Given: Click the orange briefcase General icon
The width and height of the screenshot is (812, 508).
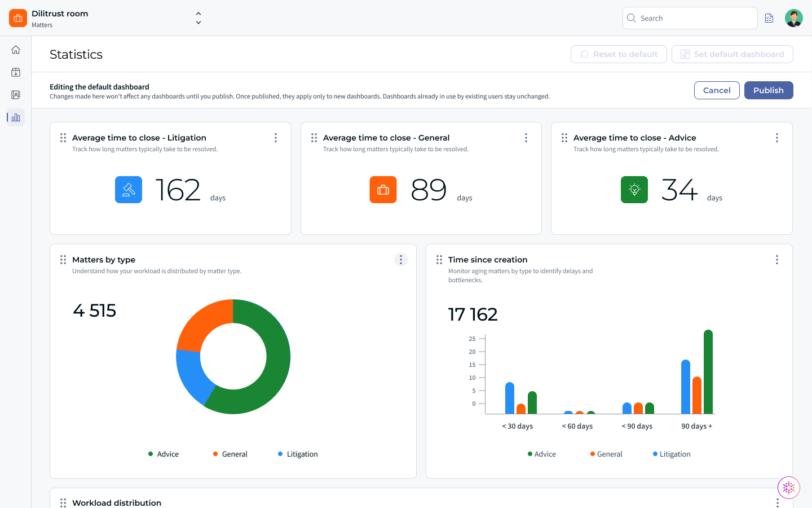Looking at the screenshot, I should click(383, 190).
